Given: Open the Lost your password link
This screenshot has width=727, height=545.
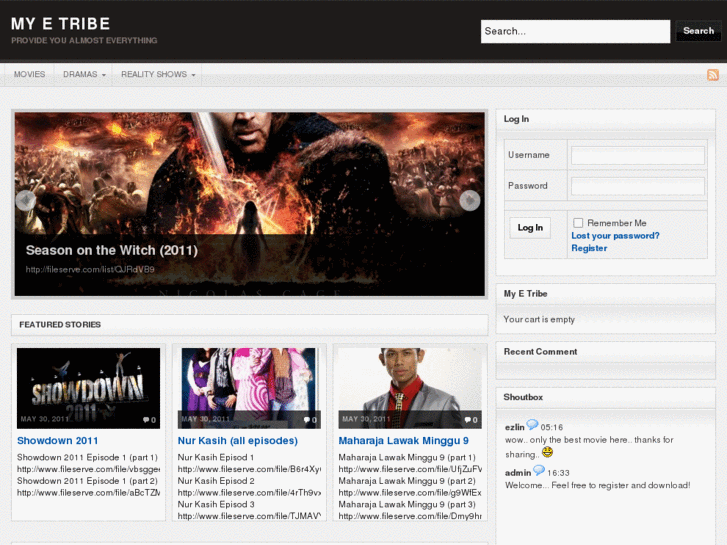Looking at the screenshot, I should (615, 236).
